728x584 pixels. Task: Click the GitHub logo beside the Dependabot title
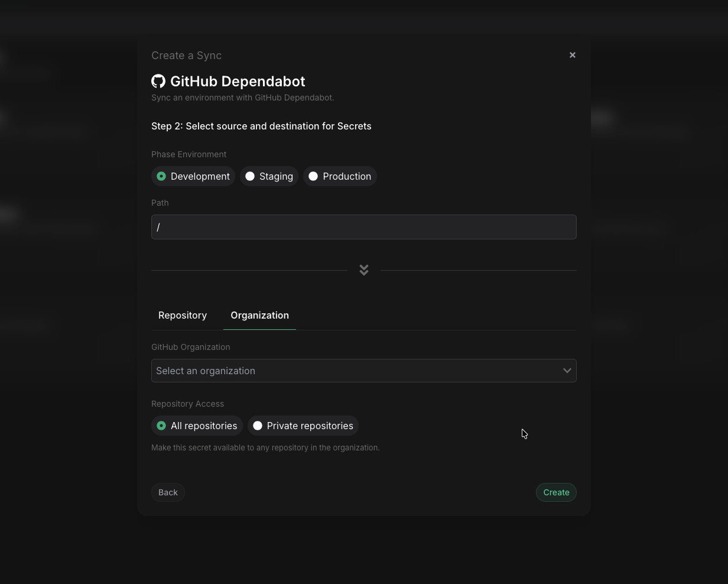(x=158, y=81)
